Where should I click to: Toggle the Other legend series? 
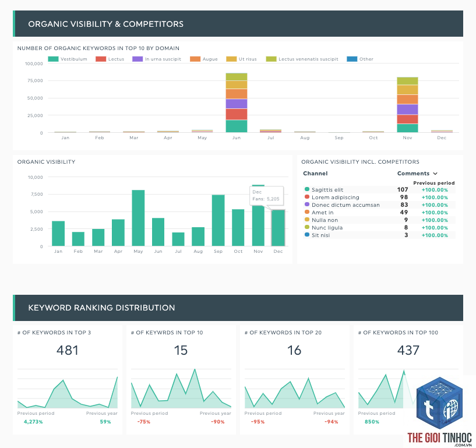click(x=360, y=59)
